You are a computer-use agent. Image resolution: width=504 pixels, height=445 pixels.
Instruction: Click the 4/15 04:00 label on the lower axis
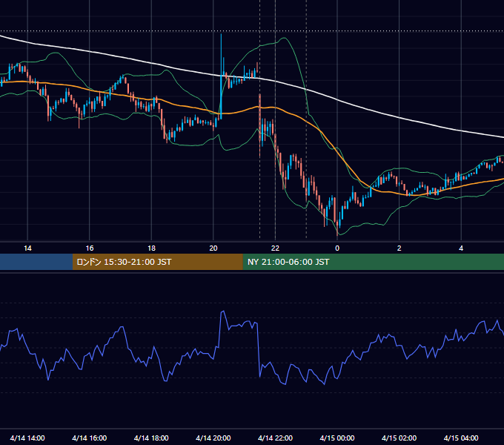pyautogui.click(x=461, y=438)
